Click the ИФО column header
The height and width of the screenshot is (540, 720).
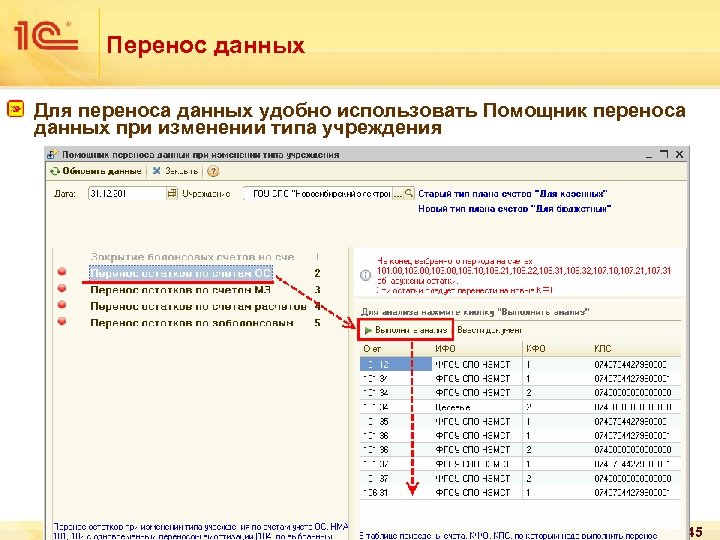pos(477,349)
